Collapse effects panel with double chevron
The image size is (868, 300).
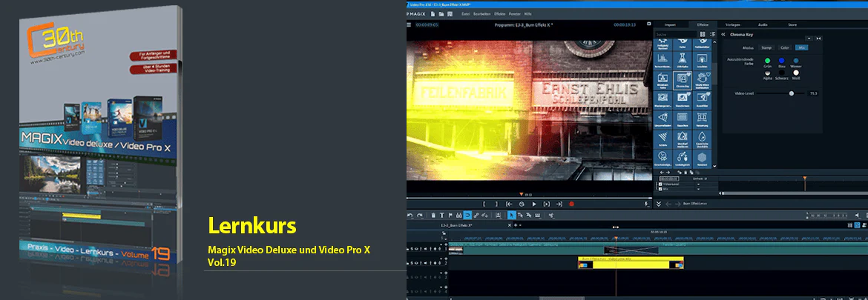click(x=659, y=204)
